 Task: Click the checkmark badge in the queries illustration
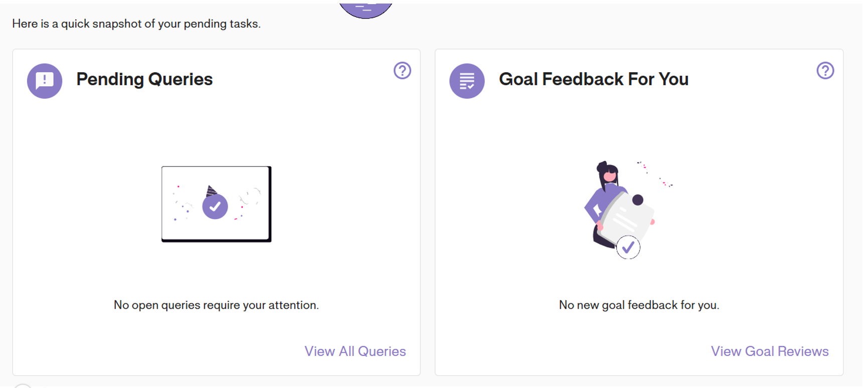click(x=215, y=206)
